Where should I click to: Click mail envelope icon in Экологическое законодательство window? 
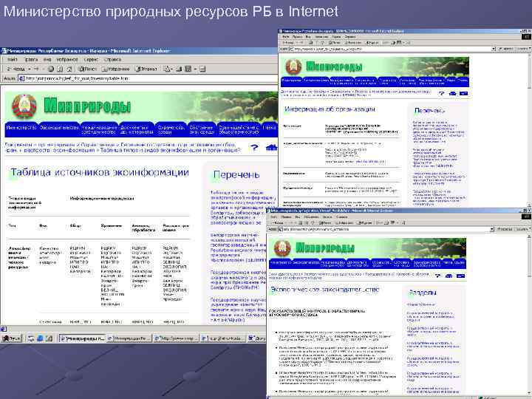point(460,276)
